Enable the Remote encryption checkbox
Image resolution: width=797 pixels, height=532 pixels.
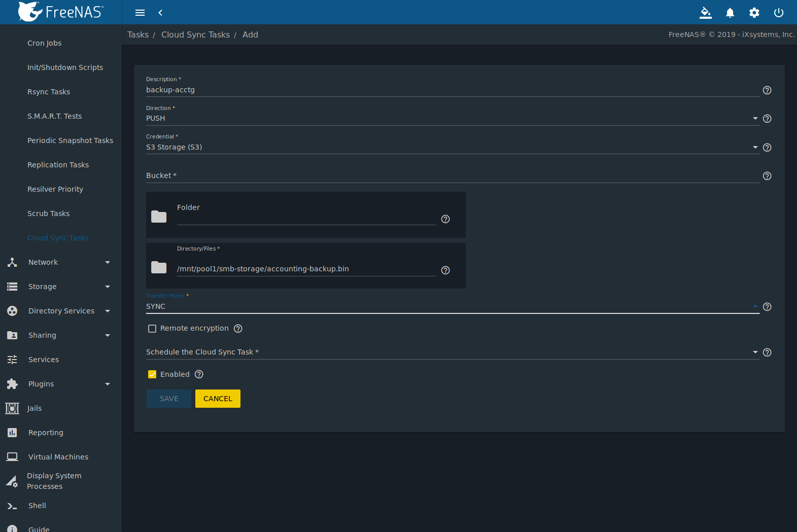point(152,329)
